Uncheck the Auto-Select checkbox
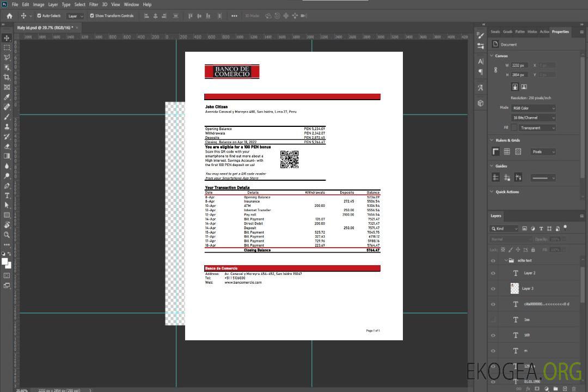The height and width of the screenshot is (392, 588). coord(39,16)
